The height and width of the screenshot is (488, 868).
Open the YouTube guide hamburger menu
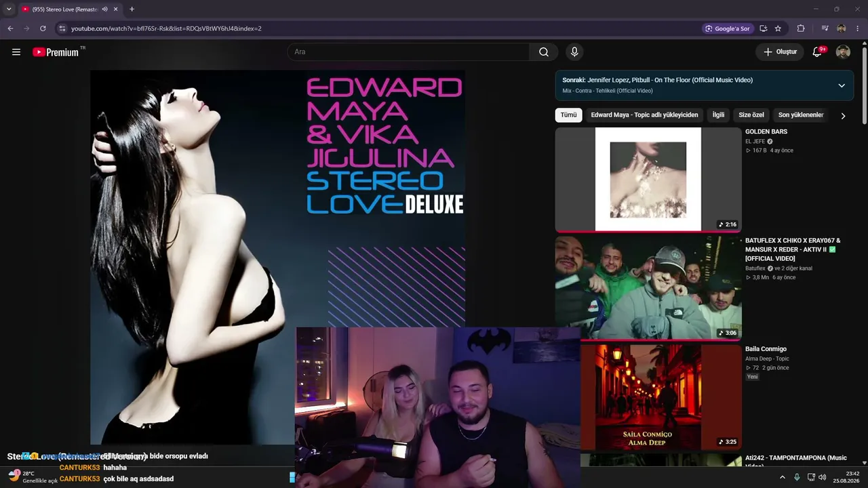coord(16,52)
